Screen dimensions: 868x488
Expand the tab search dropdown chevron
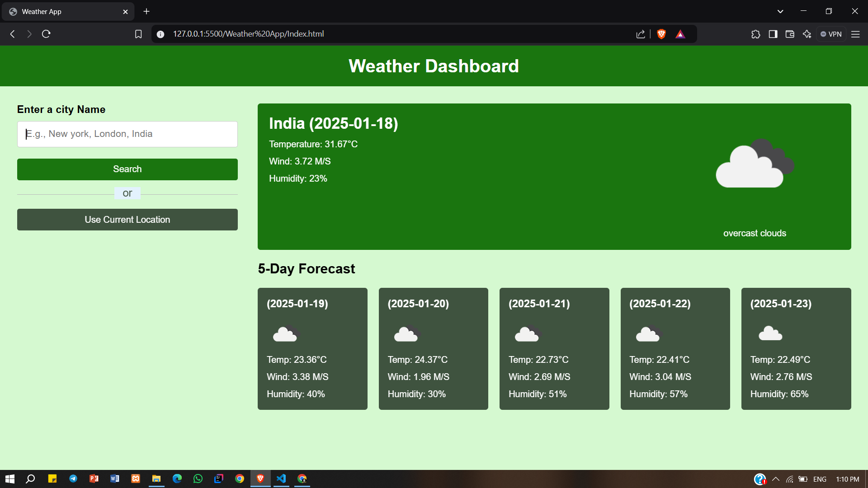(x=780, y=11)
